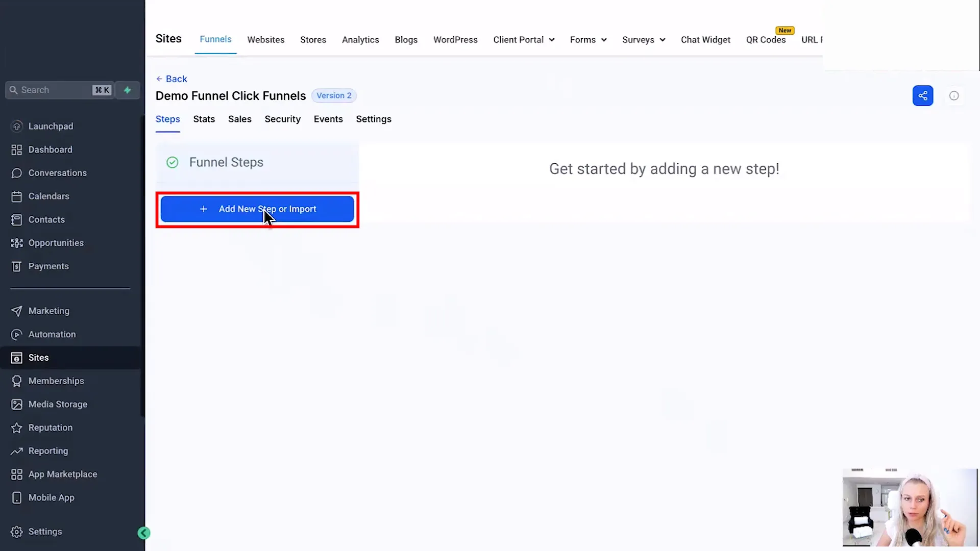Screen dimensions: 980x551
Task: Click the Reputation star icon
Action: (x=17, y=428)
